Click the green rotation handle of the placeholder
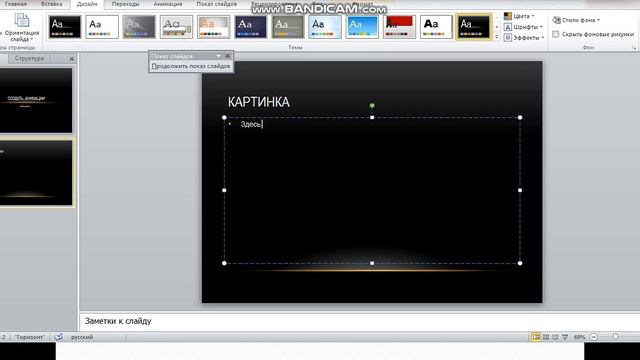The image size is (640, 360). coord(372,106)
